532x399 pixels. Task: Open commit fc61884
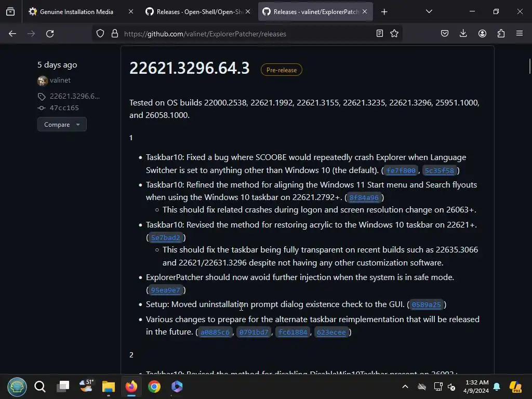[292, 332]
